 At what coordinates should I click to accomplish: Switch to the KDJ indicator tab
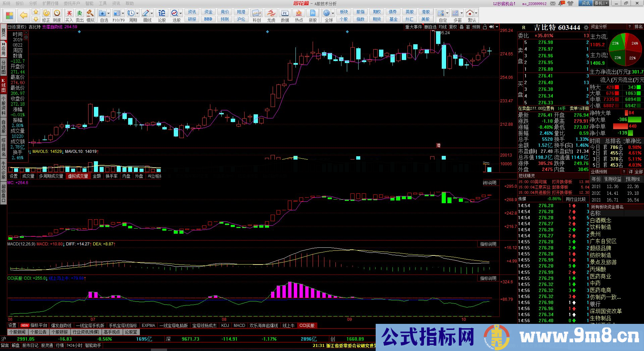tap(225, 326)
